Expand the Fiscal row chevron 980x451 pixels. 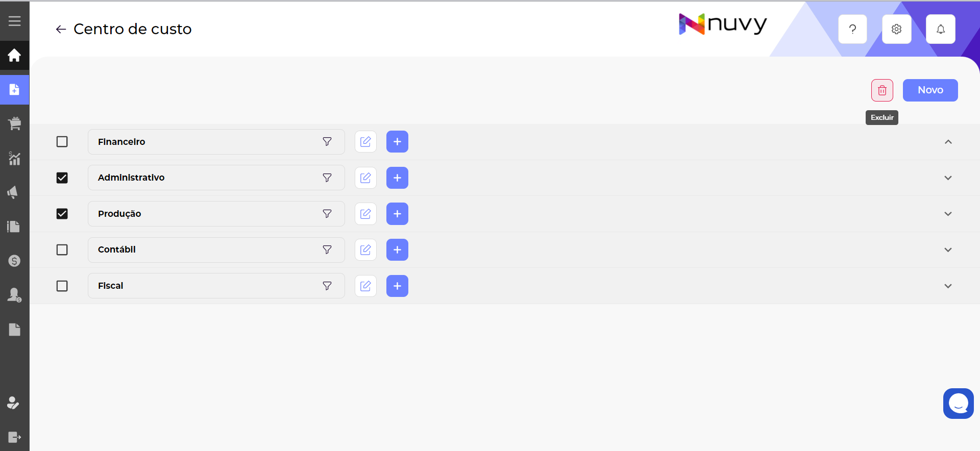coord(948,286)
